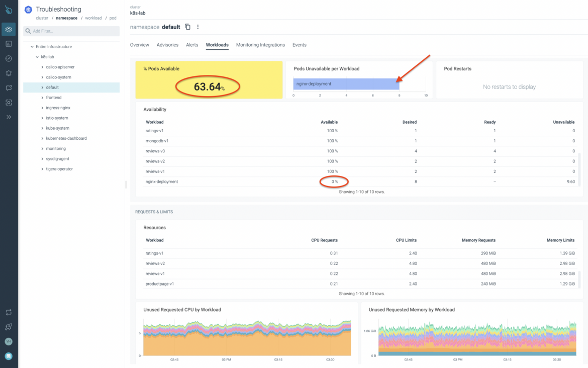Click Unused Requested CPU by Workload chart
This screenshot has width=588, height=368.
coord(247,338)
